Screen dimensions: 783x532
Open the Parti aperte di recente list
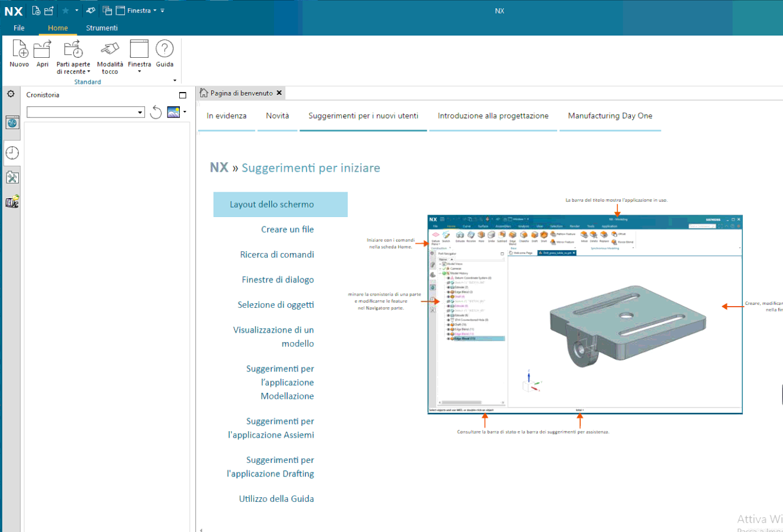(73, 57)
